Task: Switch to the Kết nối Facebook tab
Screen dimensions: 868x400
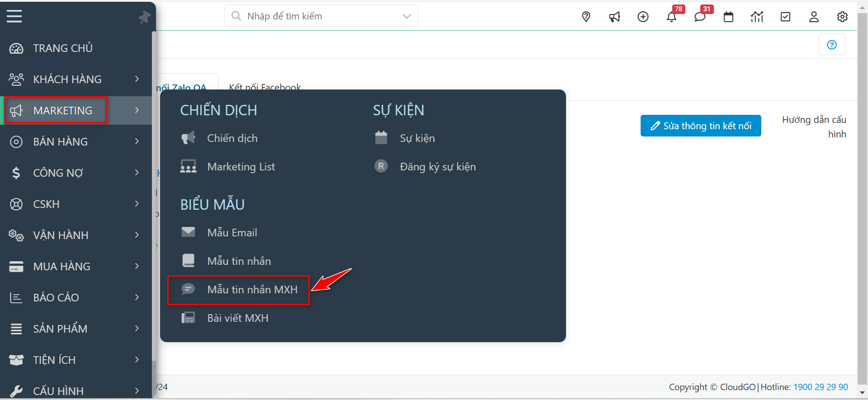Action: 265,86
